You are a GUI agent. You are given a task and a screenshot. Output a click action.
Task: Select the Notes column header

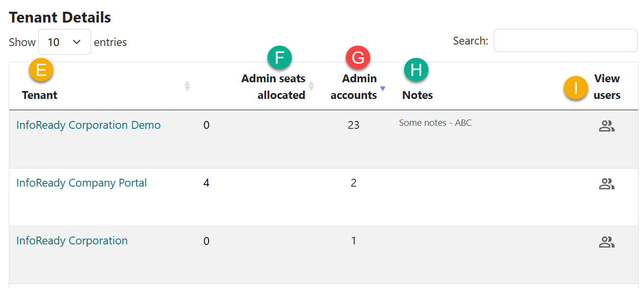pyautogui.click(x=418, y=95)
